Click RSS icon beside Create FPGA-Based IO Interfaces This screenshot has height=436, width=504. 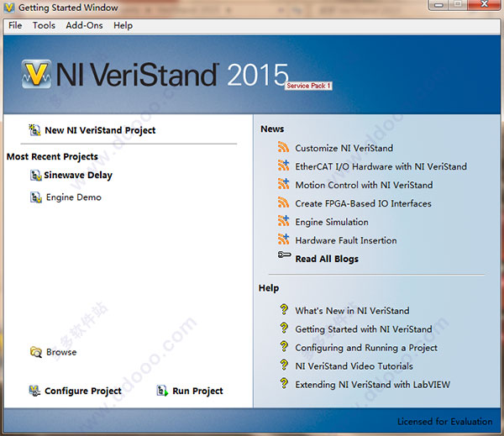point(284,202)
